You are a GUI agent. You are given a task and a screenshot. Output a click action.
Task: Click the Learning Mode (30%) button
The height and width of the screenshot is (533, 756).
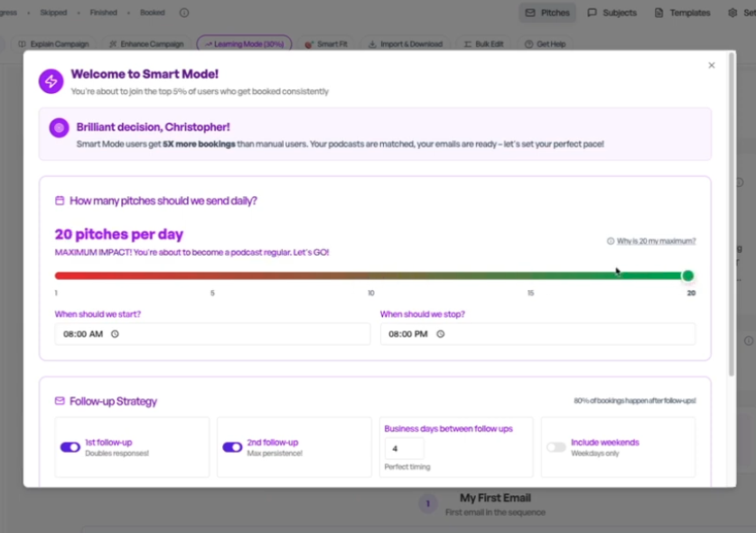(244, 44)
